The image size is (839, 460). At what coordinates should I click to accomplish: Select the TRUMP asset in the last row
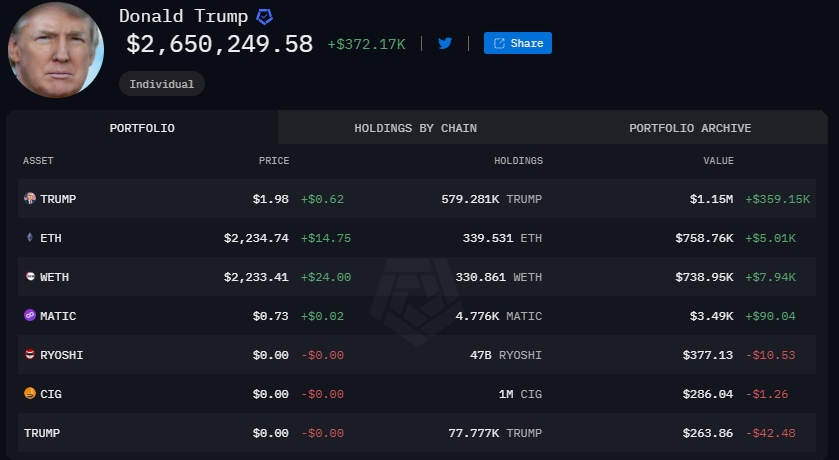point(42,433)
